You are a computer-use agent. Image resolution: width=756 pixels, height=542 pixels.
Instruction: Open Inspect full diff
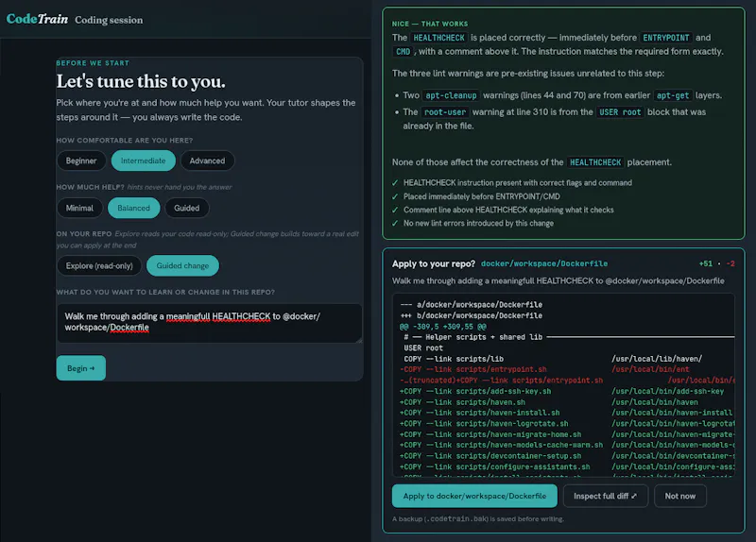tap(605, 496)
